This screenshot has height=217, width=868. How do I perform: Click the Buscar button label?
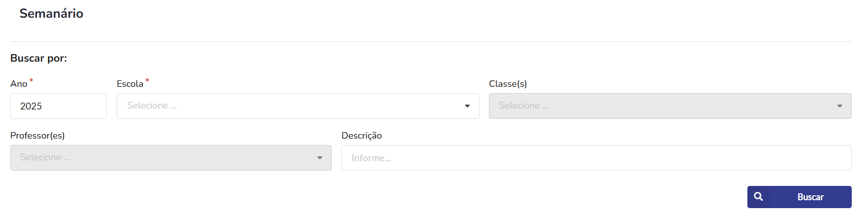click(x=810, y=197)
